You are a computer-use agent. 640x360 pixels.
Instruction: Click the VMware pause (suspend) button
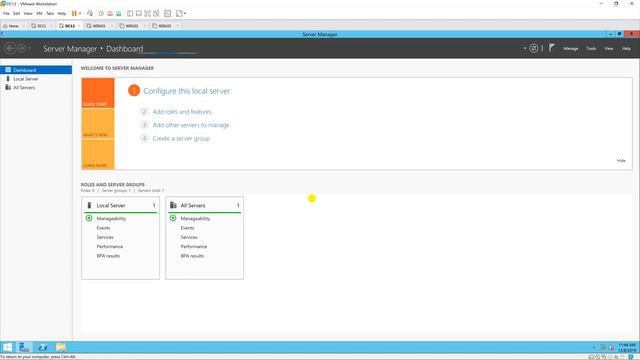point(74,13)
